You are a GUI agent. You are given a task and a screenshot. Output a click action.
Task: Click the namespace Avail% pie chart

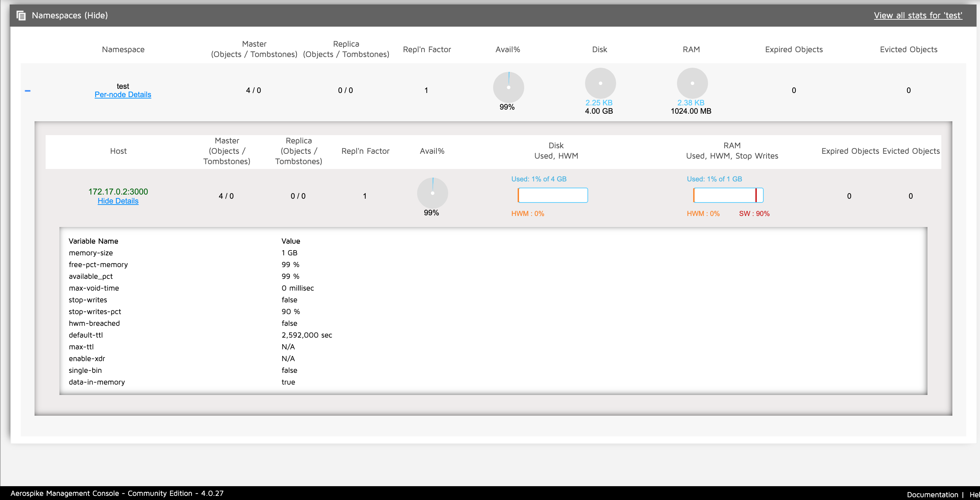[x=508, y=87]
